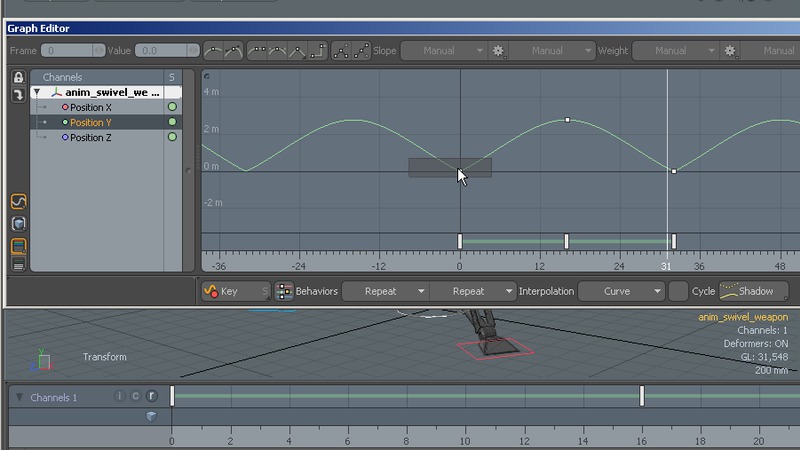Toggle the Cycle checkbox button

pyautogui.click(x=678, y=291)
